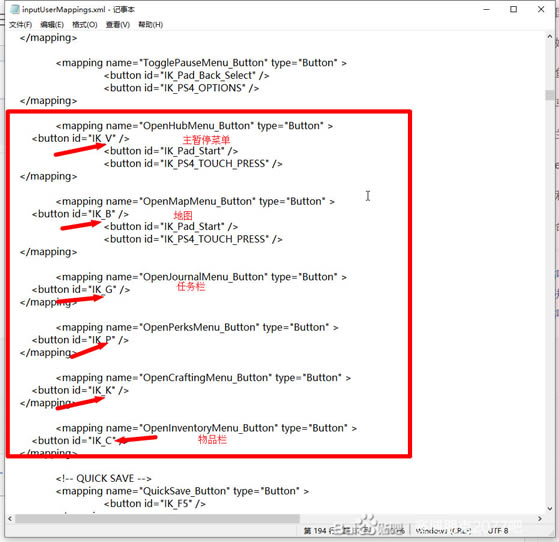Click the Notepad file icon in title bar
Image resolution: width=559 pixels, height=542 pixels.
14,9
